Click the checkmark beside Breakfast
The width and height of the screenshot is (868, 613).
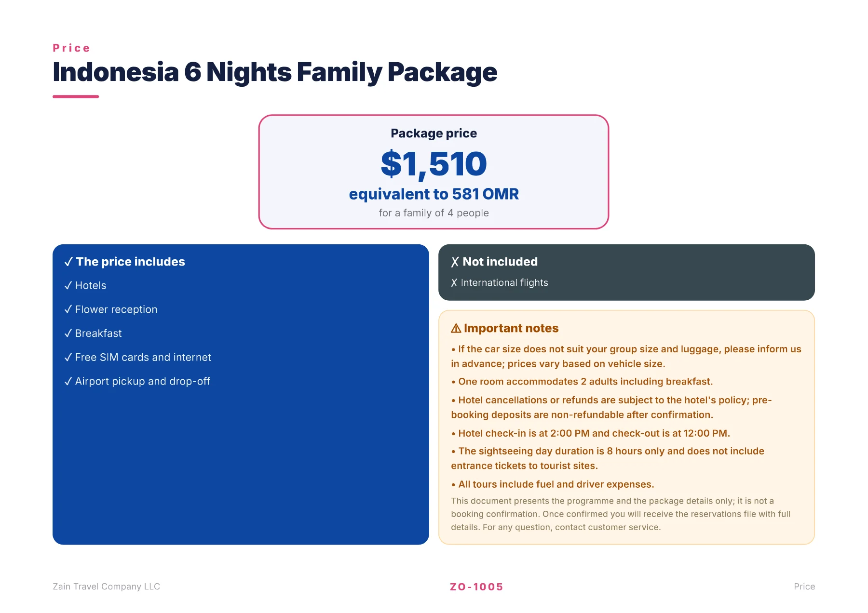[68, 333]
